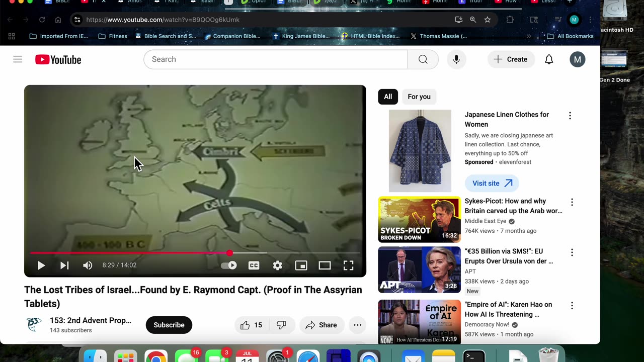Viewport: 644px width, 362px height.
Task: Open Terminal from the Dock
Action: click(474, 356)
